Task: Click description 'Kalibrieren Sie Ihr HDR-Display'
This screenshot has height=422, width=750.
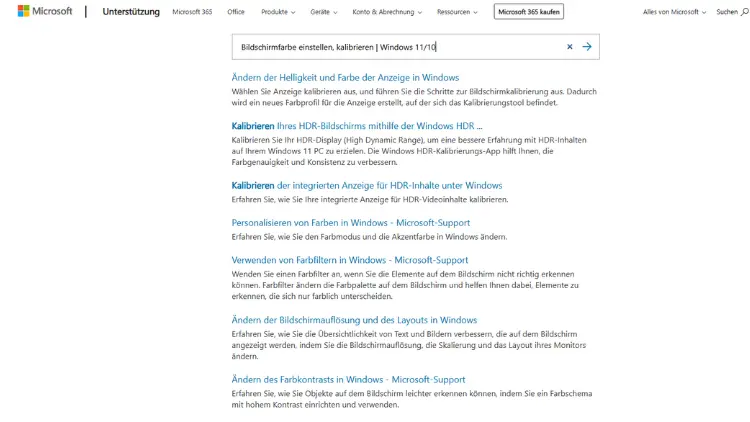Action: point(409,151)
